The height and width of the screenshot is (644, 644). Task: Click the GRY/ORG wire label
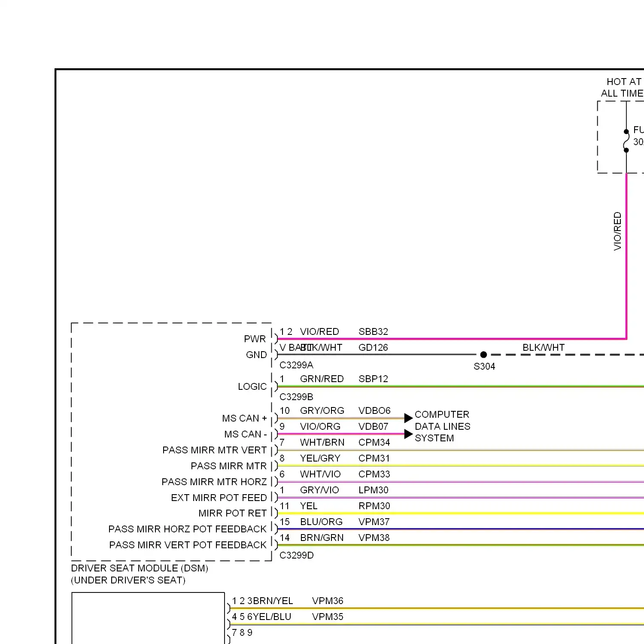322,410
